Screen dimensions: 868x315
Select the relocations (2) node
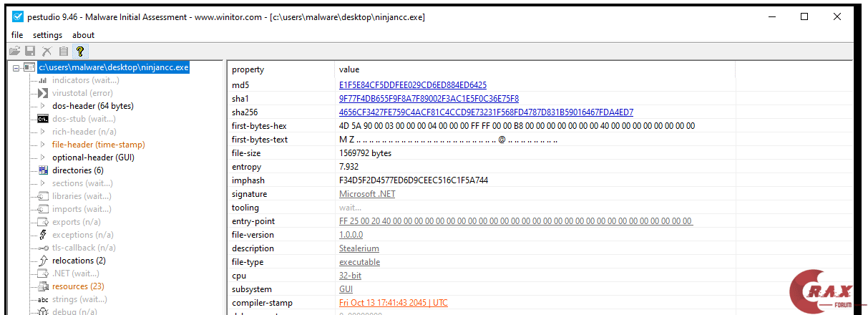tap(79, 261)
